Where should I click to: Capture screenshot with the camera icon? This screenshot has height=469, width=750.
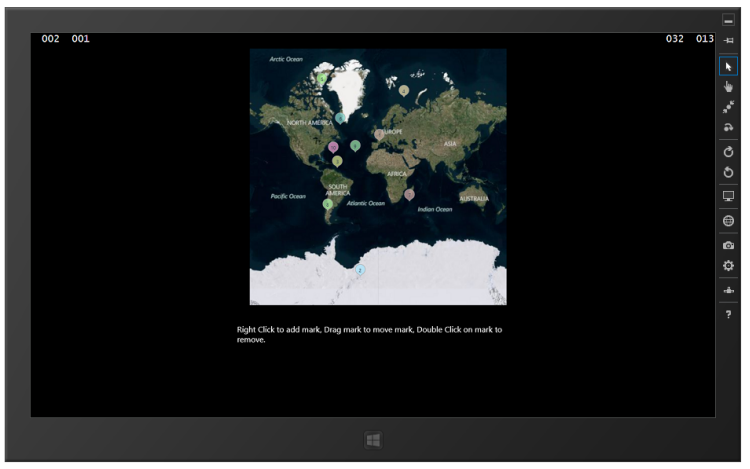pos(728,244)
